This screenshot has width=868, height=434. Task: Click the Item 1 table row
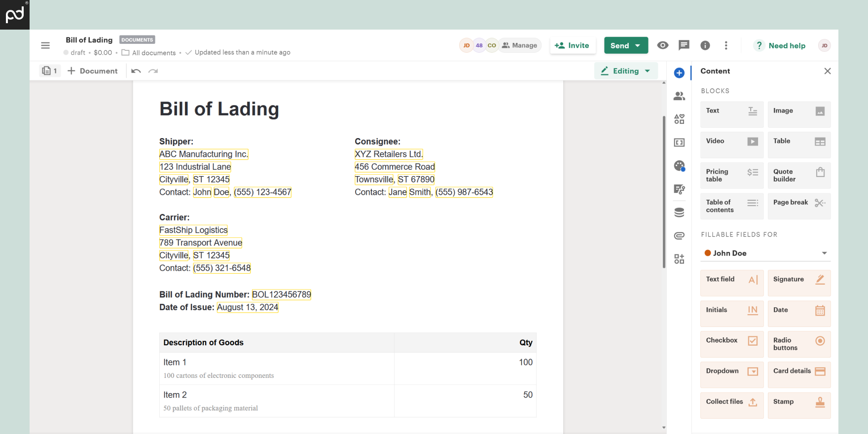tap(348, 368)
